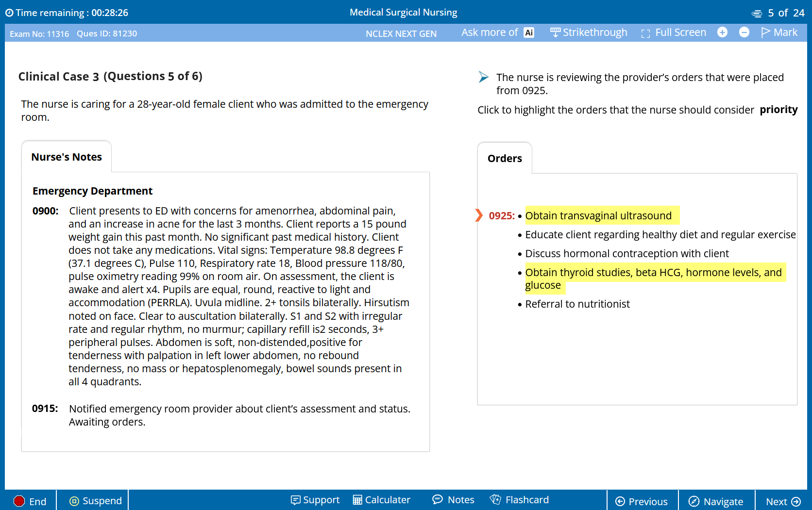Open the Support chat

pyautogui.click(x=315, y=500)
